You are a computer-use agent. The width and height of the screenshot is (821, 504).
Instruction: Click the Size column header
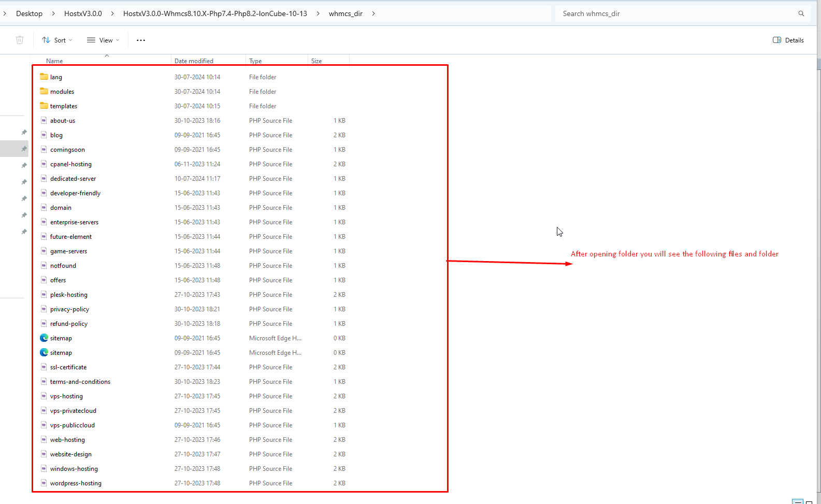coord(316,61)
